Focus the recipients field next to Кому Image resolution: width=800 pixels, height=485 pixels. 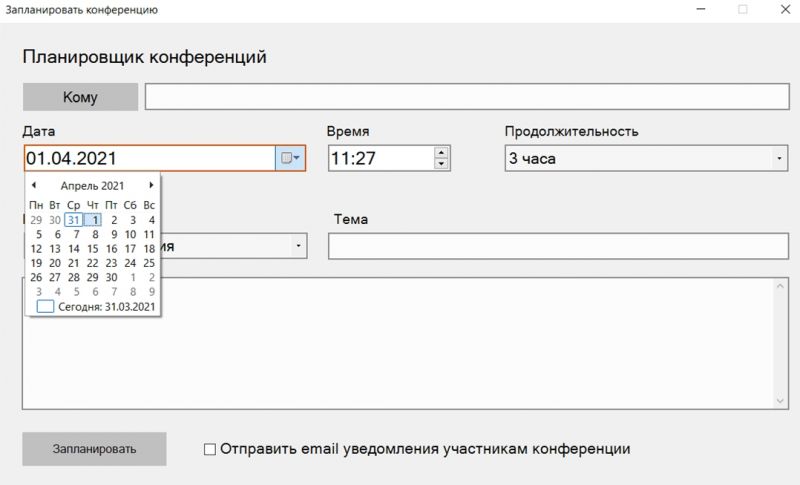467,96
